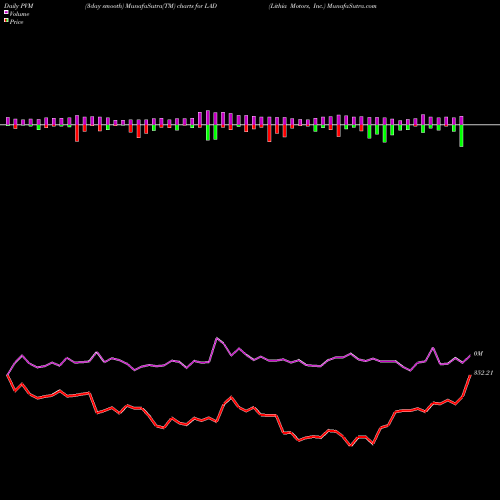The width and height of the screenshot is (500, 500).
Task: Click the tallest green bar at the chart's right end
Action: (461, 136)
